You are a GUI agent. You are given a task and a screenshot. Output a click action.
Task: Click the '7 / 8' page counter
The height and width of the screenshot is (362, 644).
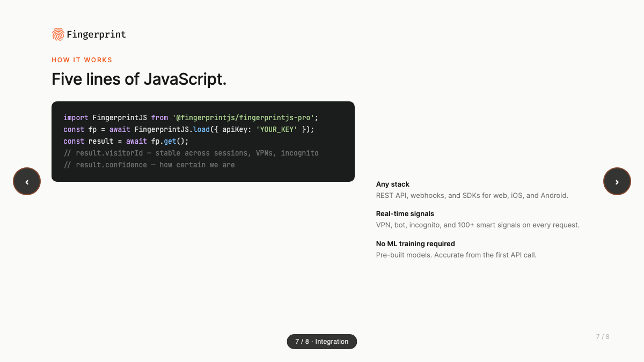pos(603,337)
